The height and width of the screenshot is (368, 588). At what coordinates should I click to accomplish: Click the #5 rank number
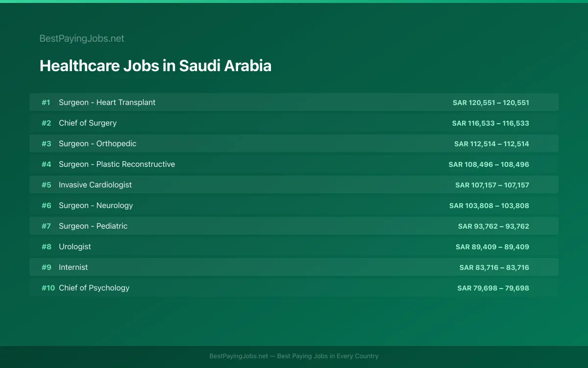46,185
